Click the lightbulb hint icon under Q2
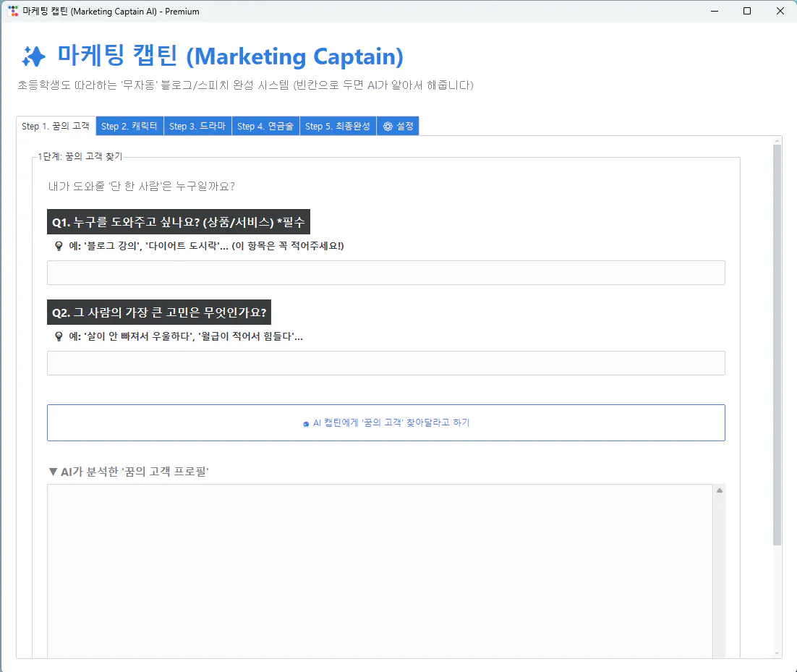The width and height of the screenshot is (797, 672). [x=58, y=336]
